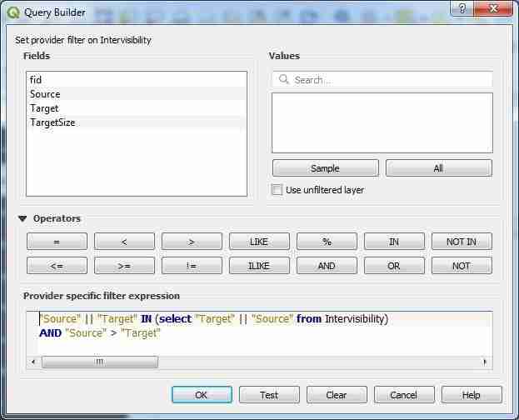Open Help from the bottom button
The image size is (519, 420).
point(472,395)
